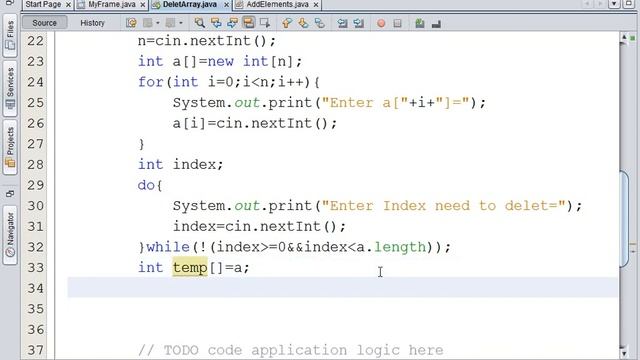Click TODO comment on line 37

click(291, 350)
